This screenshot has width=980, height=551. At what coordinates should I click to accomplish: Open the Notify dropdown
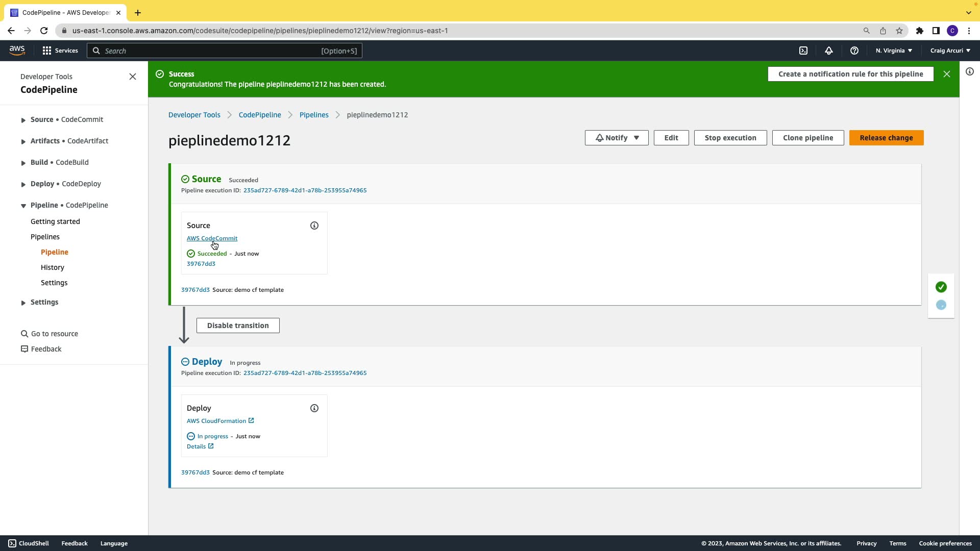coord(617,138)
